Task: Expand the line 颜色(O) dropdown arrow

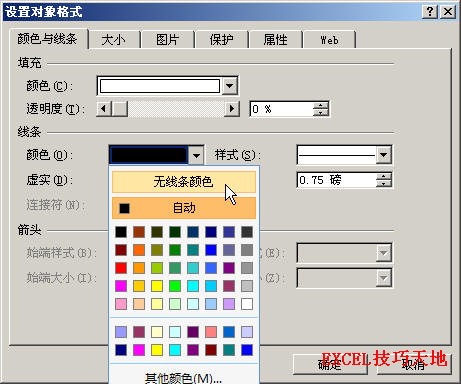Action: (x=196, y=155)
